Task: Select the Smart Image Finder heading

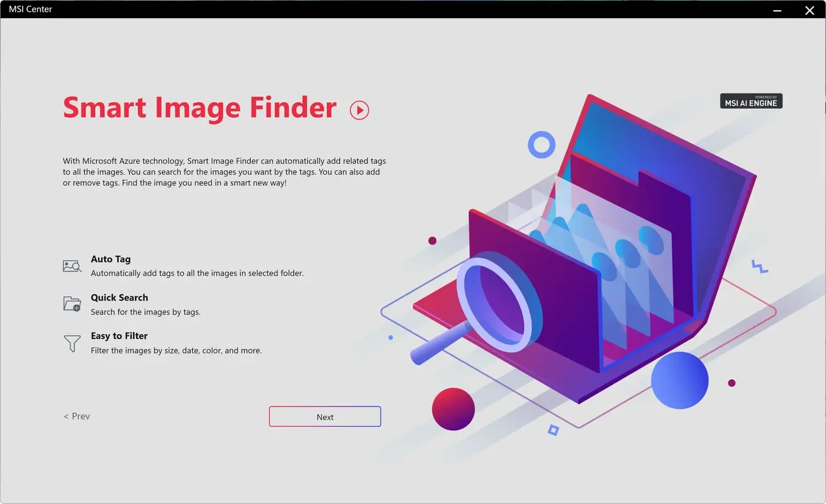Action: [x=199, y=107]
